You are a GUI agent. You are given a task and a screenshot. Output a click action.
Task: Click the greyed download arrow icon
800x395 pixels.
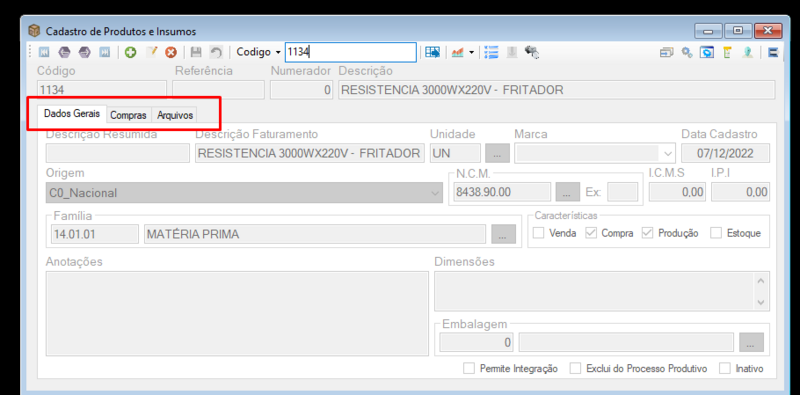pos(512,52)
